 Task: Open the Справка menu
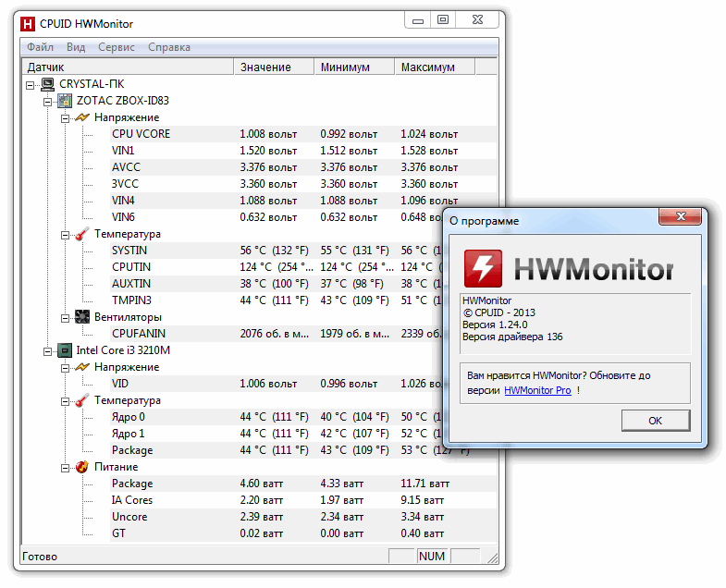(169, 47)
